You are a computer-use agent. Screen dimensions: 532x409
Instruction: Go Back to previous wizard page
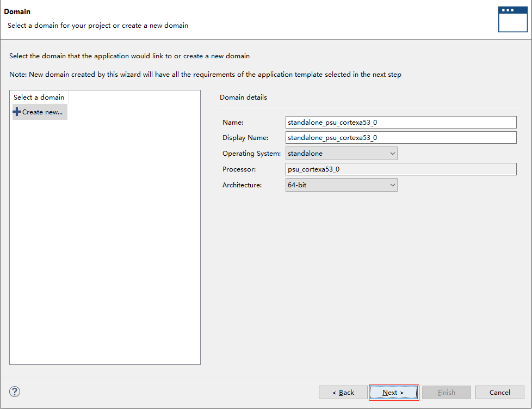coord(343,392)
